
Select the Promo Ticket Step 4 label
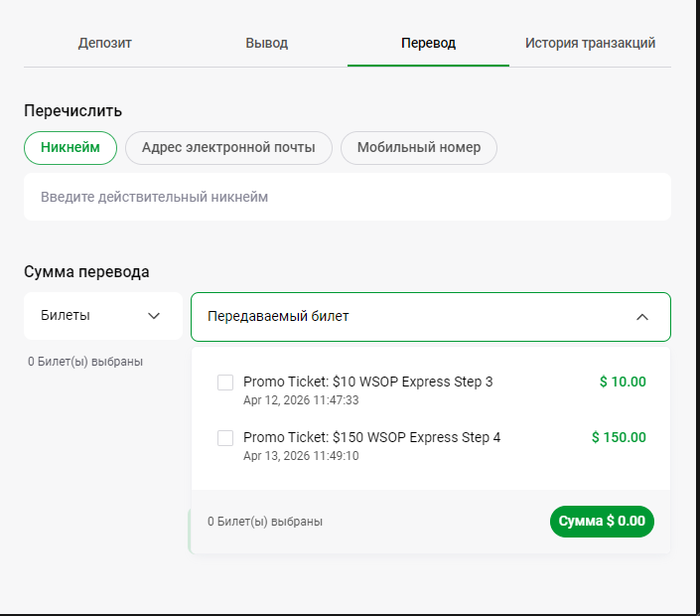click(x=372, y=437)
